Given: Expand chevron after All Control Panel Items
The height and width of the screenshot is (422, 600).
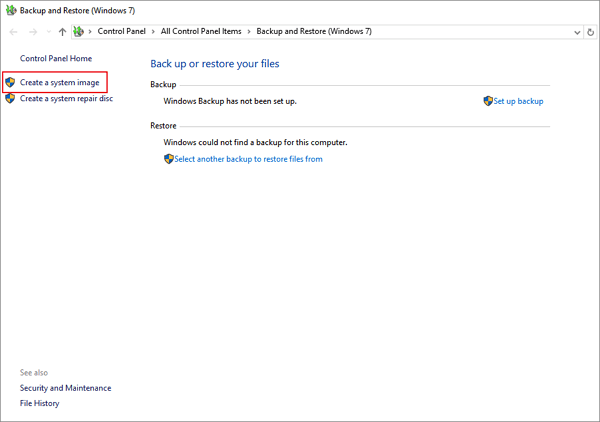Looking at the screenshot, I should click(249, 32).
